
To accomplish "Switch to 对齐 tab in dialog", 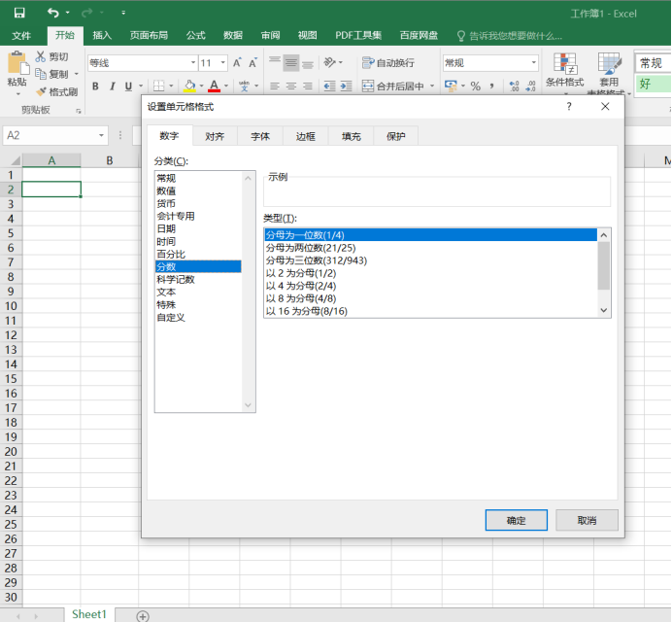I will coord(215,136).
